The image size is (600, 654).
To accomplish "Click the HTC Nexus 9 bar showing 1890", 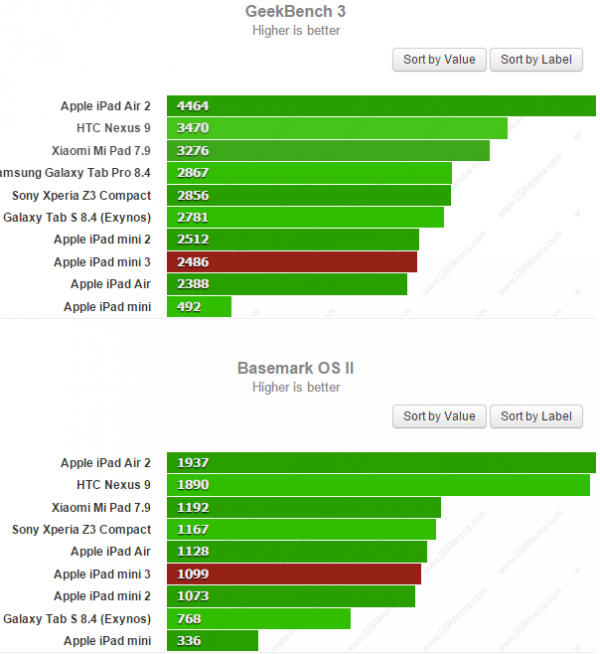I will pyautogui.click(x=378, y=485).
